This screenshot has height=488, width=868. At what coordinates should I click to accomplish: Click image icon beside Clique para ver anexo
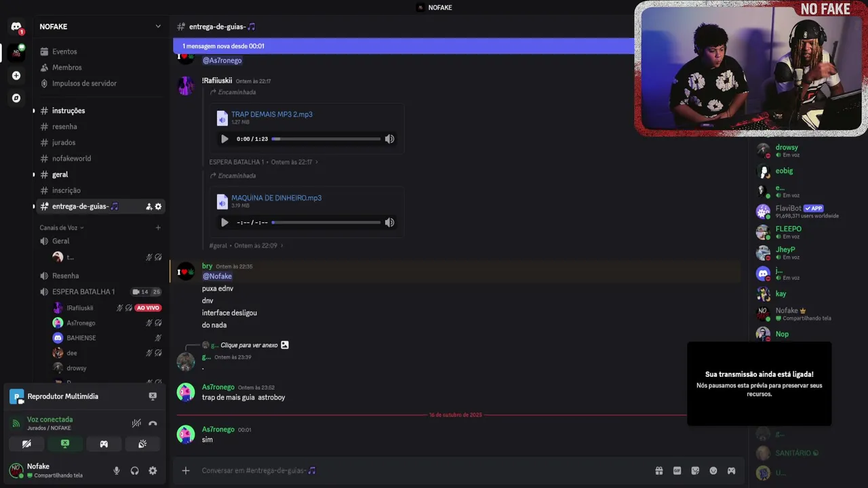pyautogui.click(x=285, y=345)
